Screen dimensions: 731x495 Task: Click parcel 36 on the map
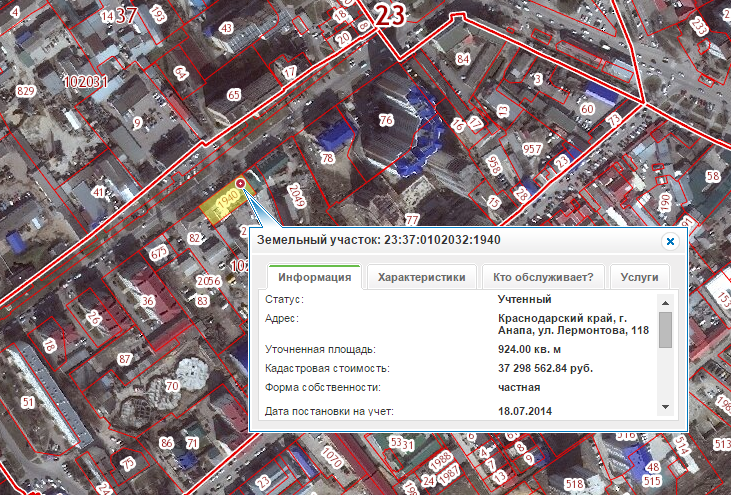pyautogui.click(x=147, y=301)
